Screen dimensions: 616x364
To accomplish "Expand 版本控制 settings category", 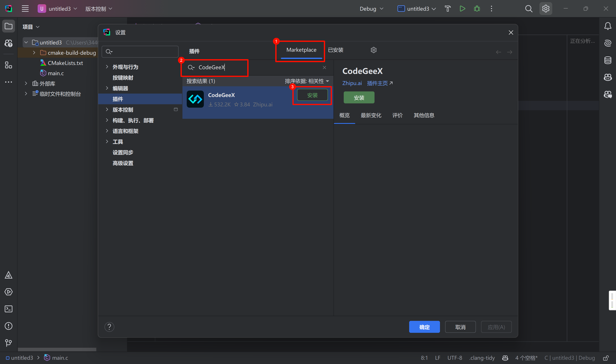I will coord(107,109).
